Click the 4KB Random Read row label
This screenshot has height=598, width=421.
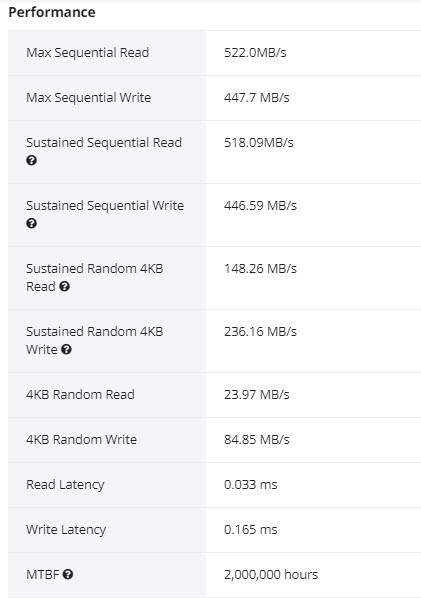click(x=80, y=394)
